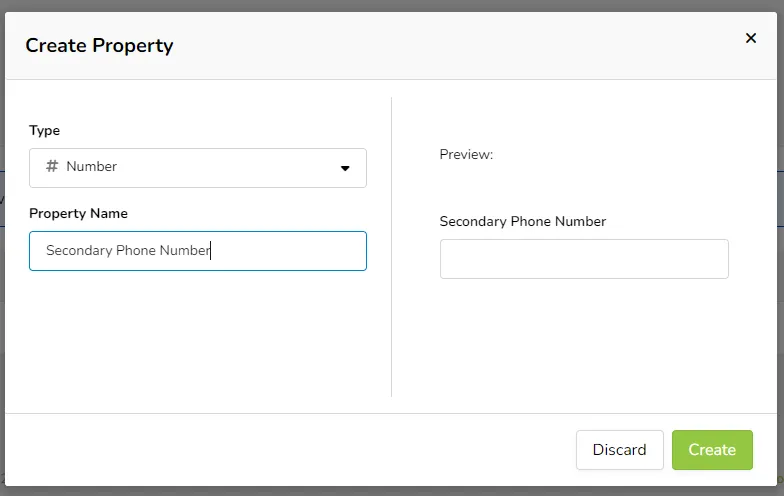Discard the new property
Image resolution: width=784 pixels, height=496 pixels.
620,450
